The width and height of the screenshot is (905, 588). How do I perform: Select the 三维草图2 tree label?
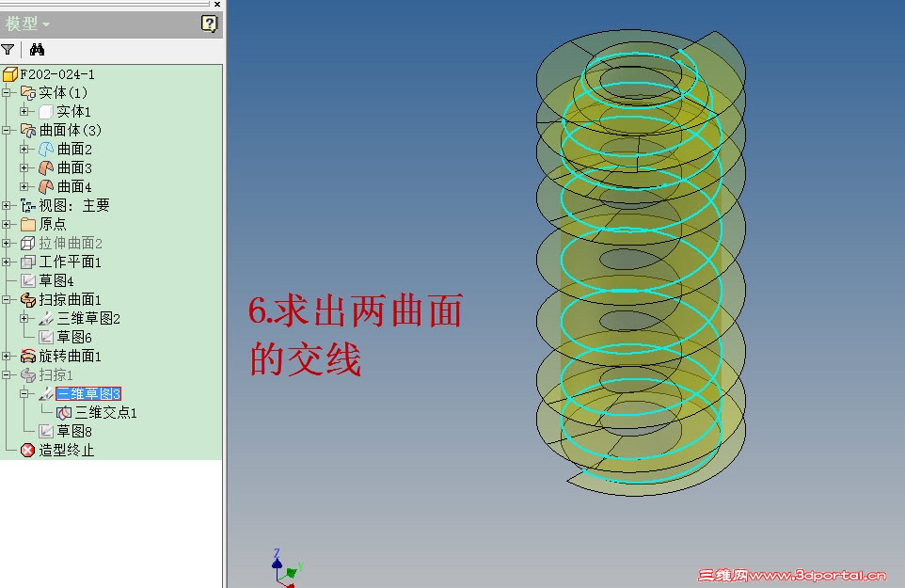pos(88,318)
